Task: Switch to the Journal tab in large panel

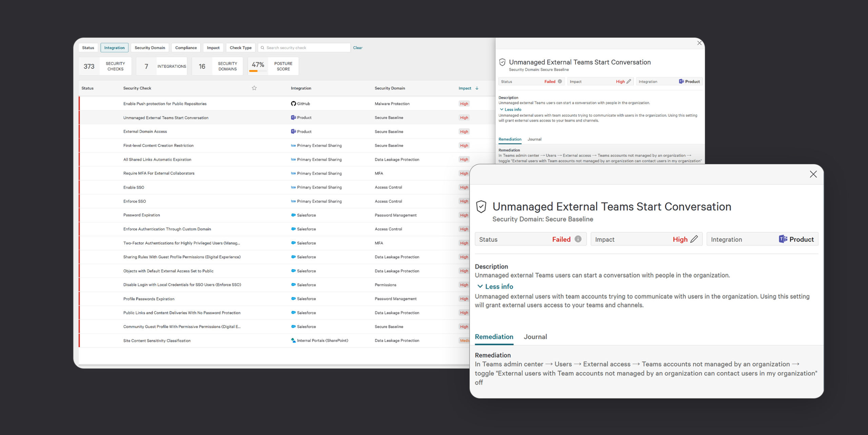Action: pos(535,337)
